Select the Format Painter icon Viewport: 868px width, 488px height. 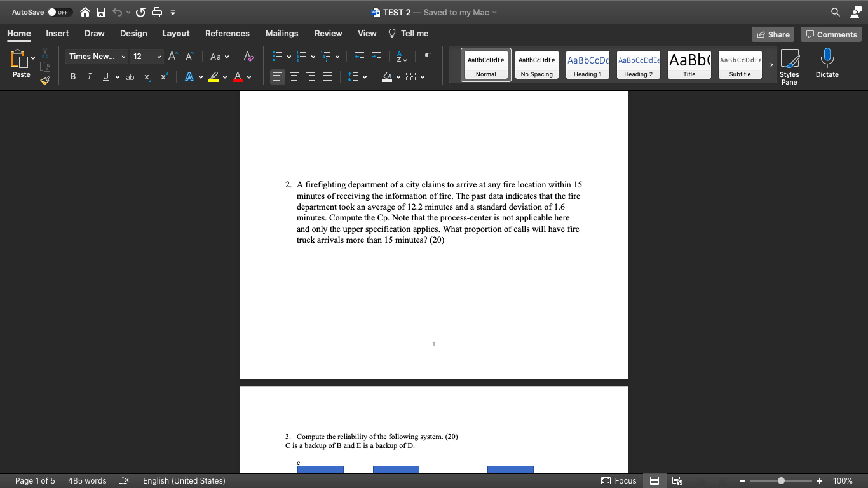point(44,80)
